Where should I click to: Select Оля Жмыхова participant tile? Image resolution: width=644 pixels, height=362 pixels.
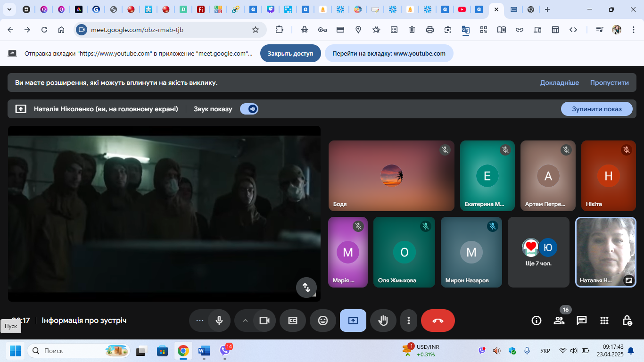pyautogui.click(x=404, y=252)
